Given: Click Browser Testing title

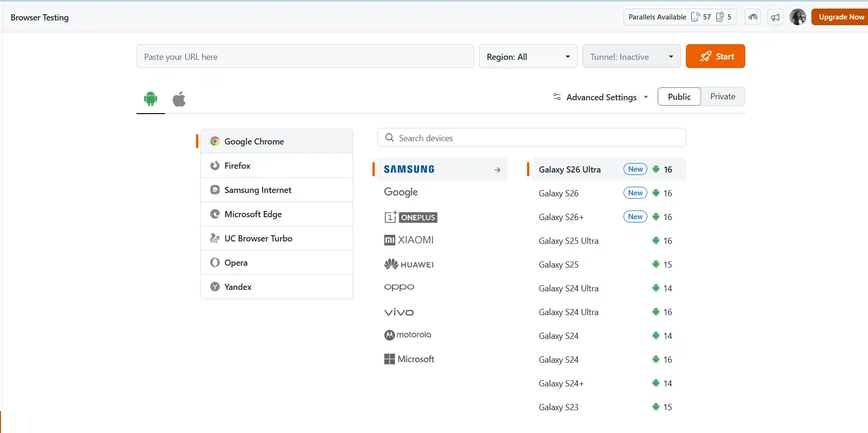Looking at the screenshot, I should 39,17.
